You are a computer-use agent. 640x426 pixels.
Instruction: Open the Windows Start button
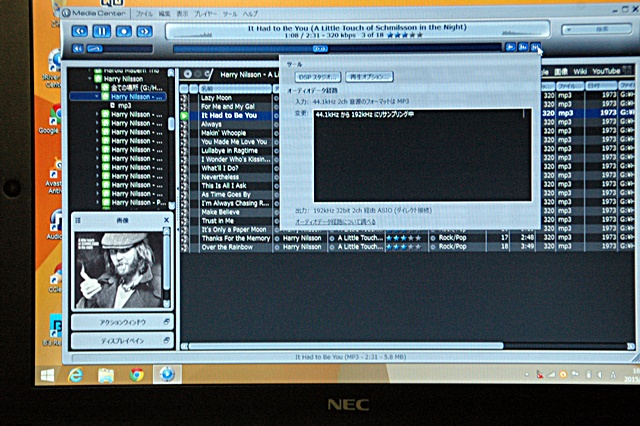pos(47,375)
